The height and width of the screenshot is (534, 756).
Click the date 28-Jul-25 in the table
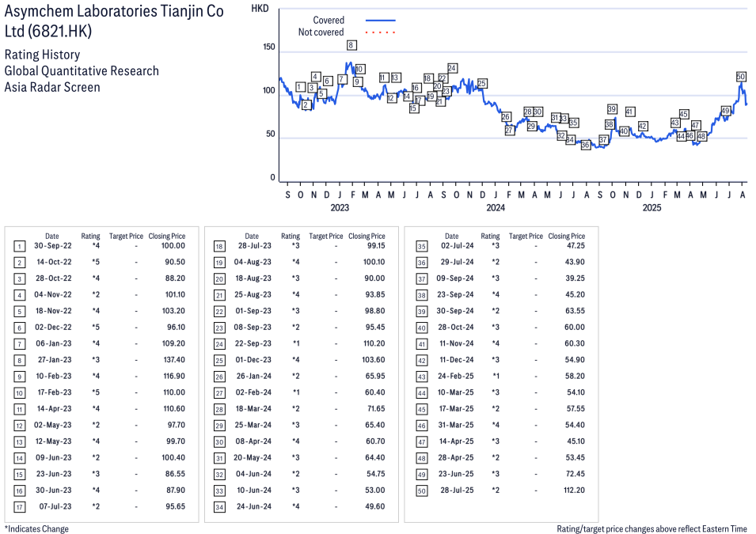457,490
